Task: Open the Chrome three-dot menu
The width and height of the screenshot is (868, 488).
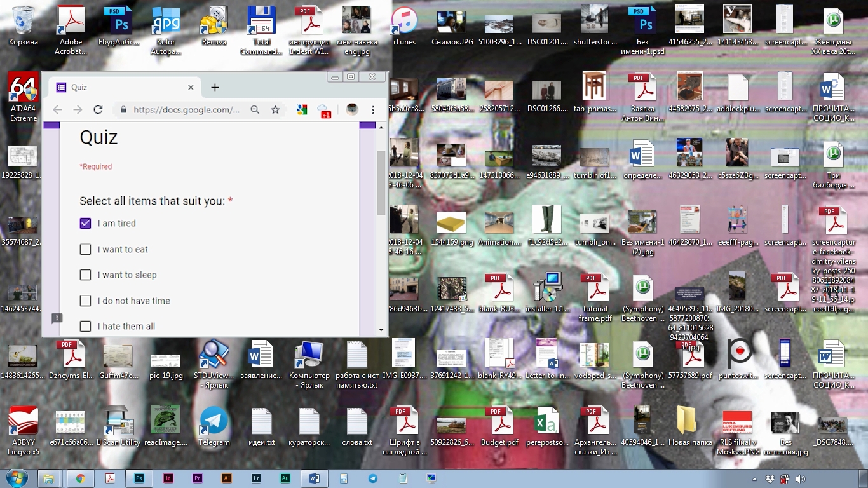Action: click(x=373, y=110)
